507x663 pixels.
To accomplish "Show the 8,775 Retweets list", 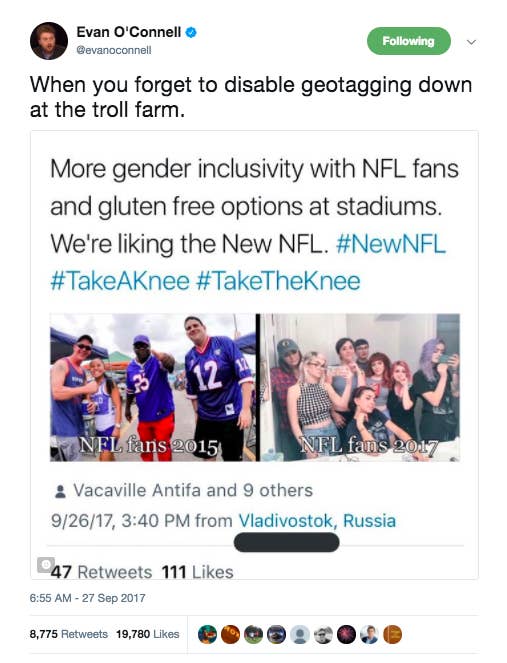I will [x=69, y=634].
